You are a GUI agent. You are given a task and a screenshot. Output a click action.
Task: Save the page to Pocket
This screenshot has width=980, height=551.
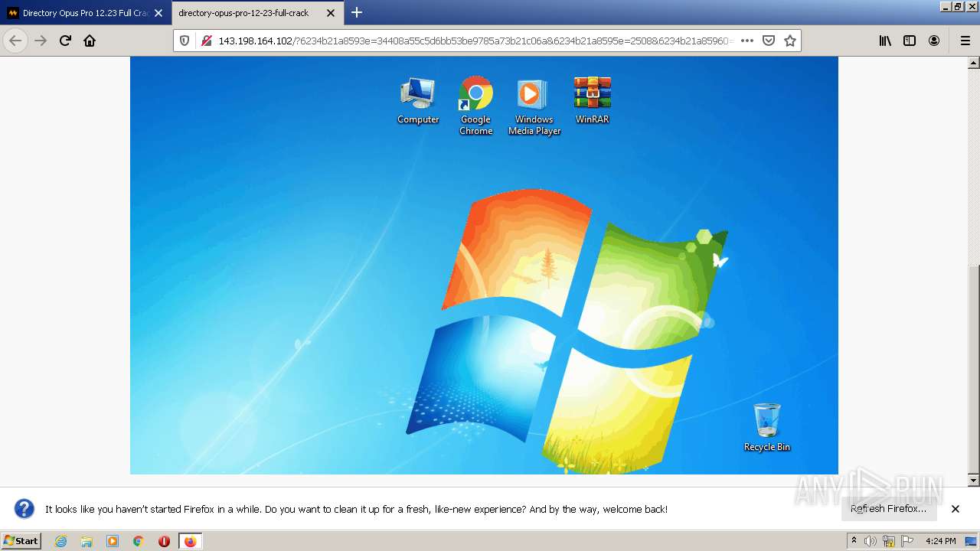(769, 41)
